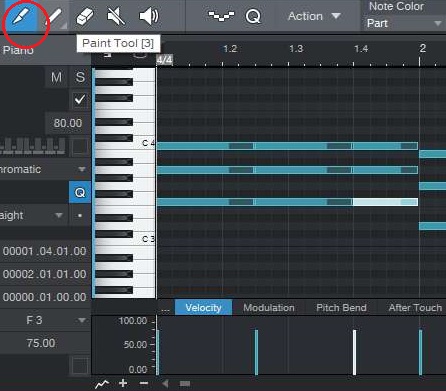Toggle the checkmark checkbox below Solo
Screen dimensions: 446x391
point(80,100)
